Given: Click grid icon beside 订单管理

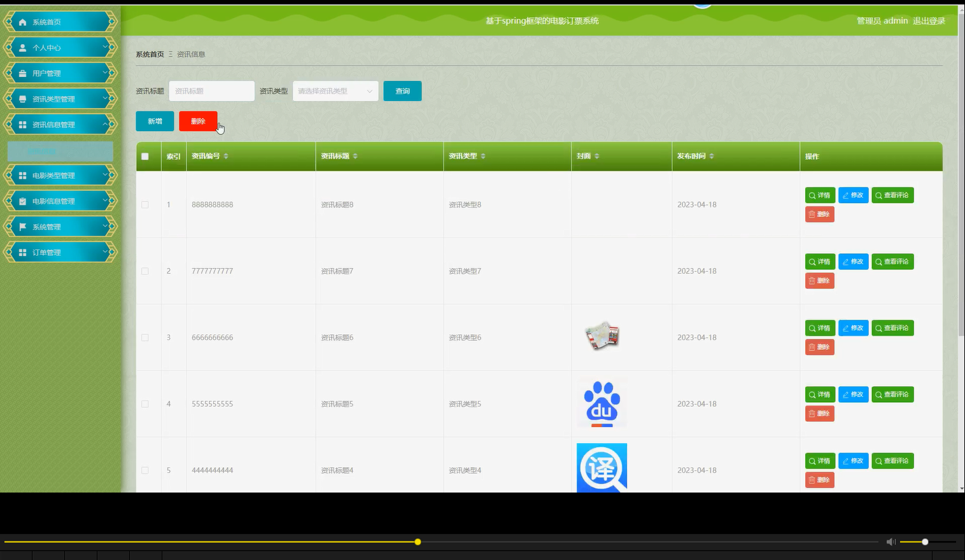Looking at the screenshot, I should (23, 253).
